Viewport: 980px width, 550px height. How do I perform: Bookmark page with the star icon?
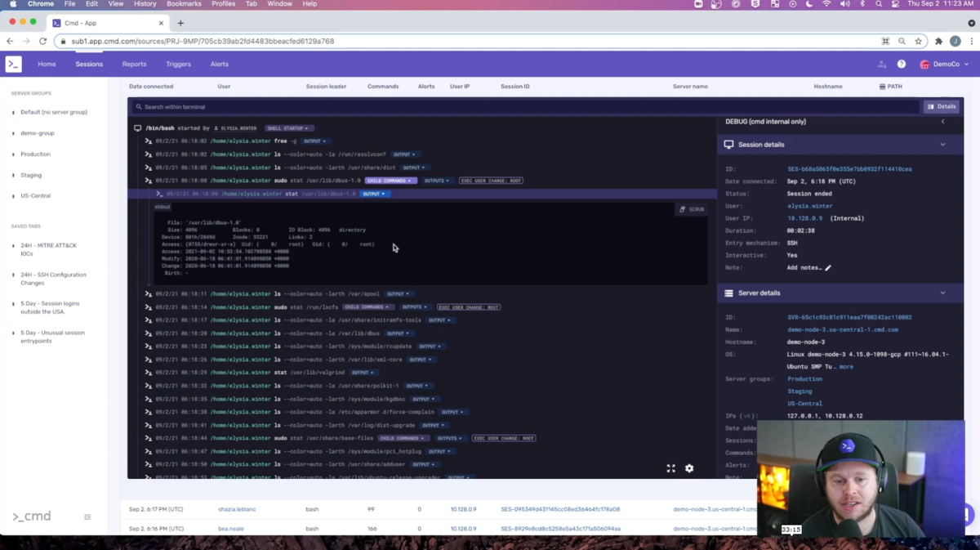[x=918, y=41]
